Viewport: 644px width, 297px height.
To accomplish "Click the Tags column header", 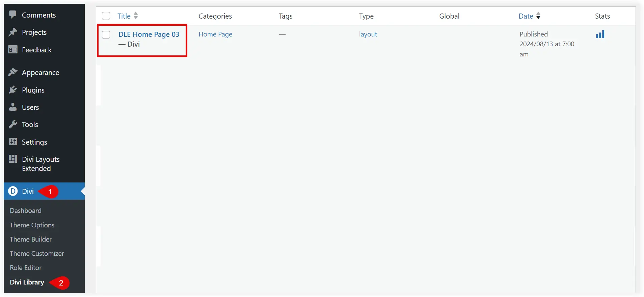I will coord(286,16).
